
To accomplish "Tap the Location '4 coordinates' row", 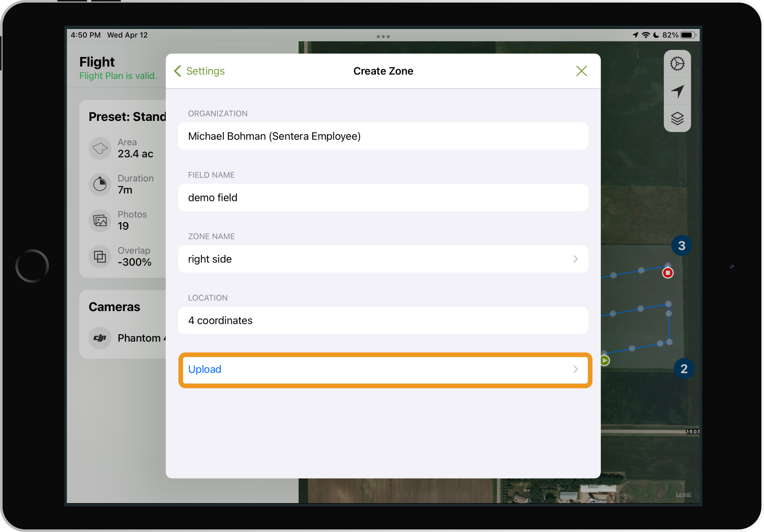I will coord(383,321).
